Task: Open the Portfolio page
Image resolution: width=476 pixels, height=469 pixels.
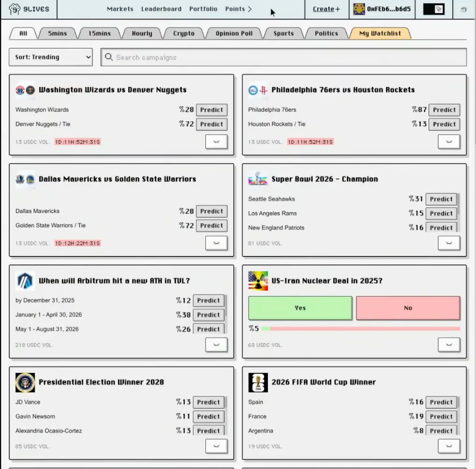Action: click(x=203, y=9)
